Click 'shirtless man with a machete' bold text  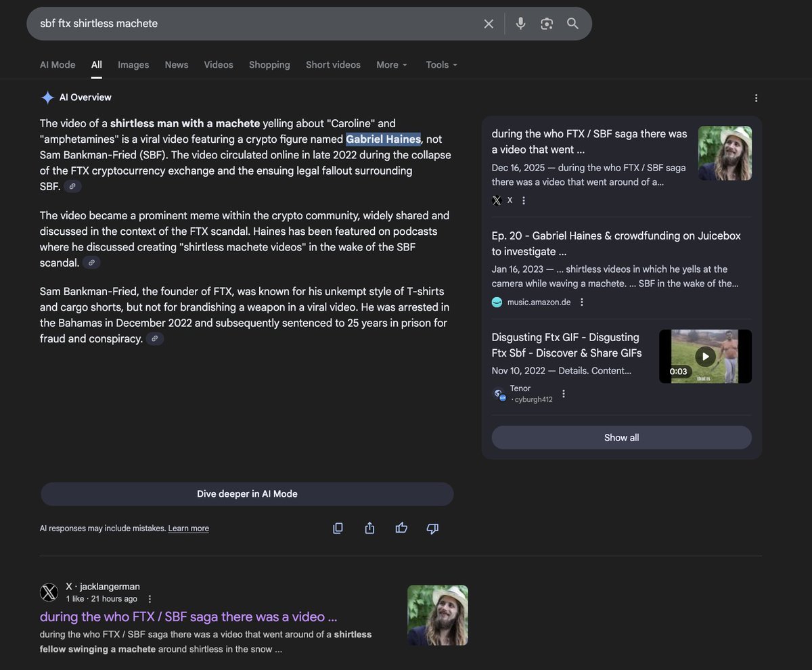pyautogui.click(x=185, y=124)
